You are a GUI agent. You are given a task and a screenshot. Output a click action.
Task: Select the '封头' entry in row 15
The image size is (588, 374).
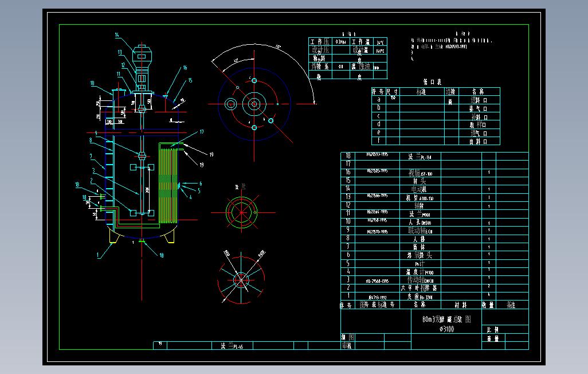(420, 181)
